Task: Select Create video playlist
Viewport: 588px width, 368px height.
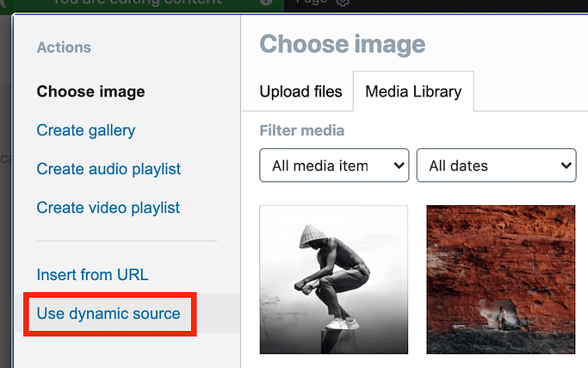Action: [108, 208]
